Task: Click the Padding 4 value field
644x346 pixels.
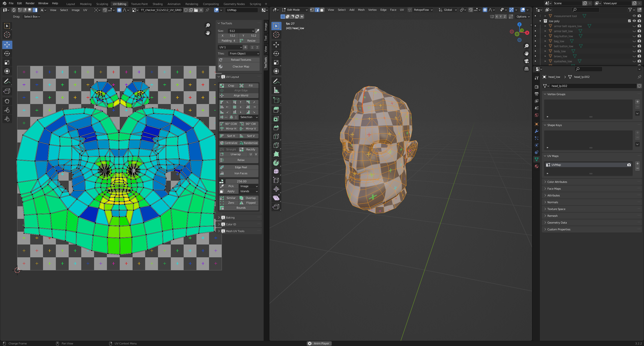Action: click(x=228, y=41)
